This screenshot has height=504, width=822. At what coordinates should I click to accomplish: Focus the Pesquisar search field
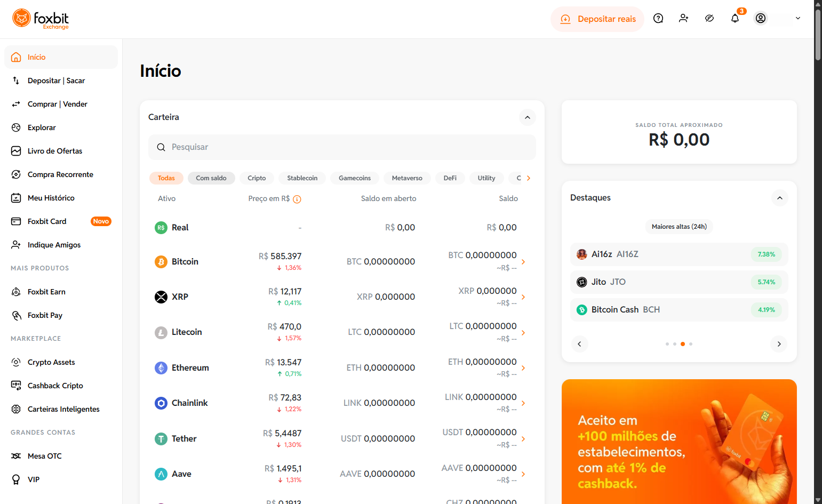pos(342,147)
